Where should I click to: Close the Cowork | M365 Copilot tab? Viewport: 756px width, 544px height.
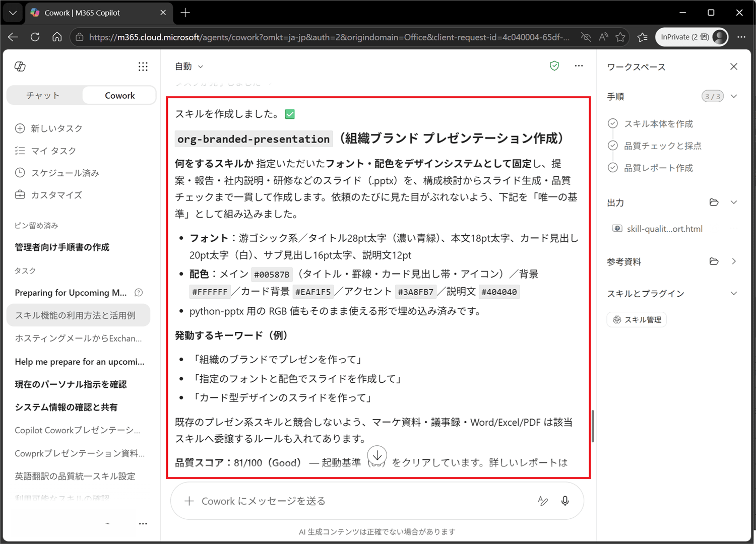[163, 13]
